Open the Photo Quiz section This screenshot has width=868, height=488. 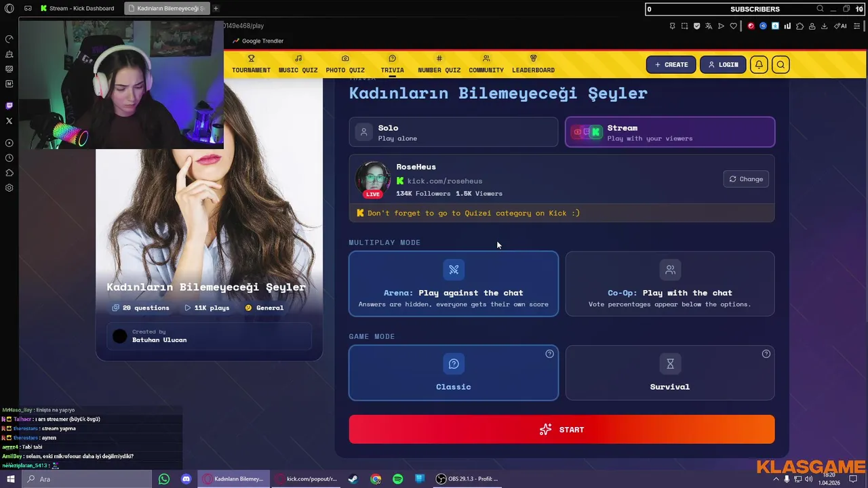click(345, 64)
